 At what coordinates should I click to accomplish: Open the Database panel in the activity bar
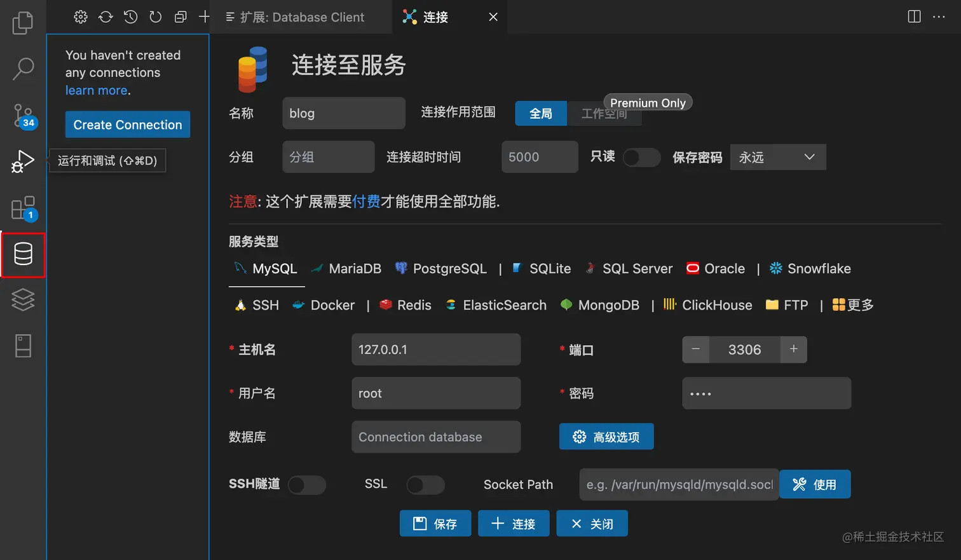pos(24,254)
